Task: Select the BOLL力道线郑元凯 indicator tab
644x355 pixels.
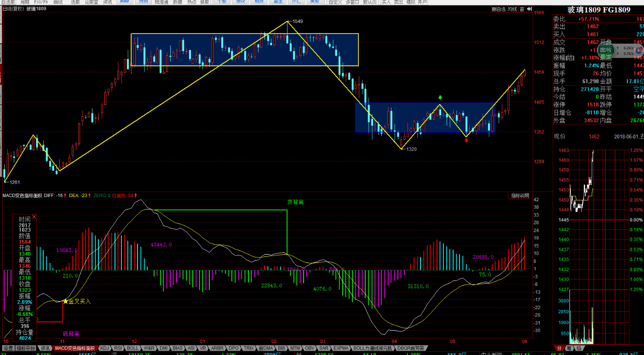Action: [373, 348]
